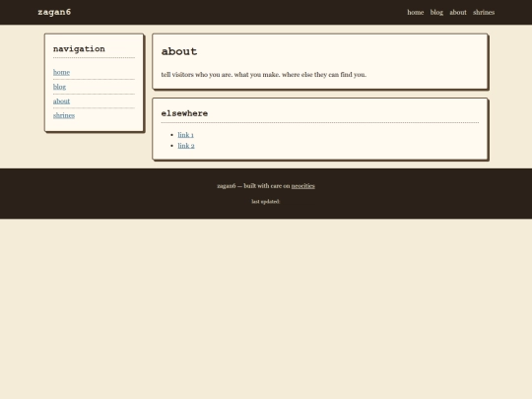The width and height of the screenshot is (532, 399).
Task: Click the 'last updated:' footer text
Action: coord(266,202)
